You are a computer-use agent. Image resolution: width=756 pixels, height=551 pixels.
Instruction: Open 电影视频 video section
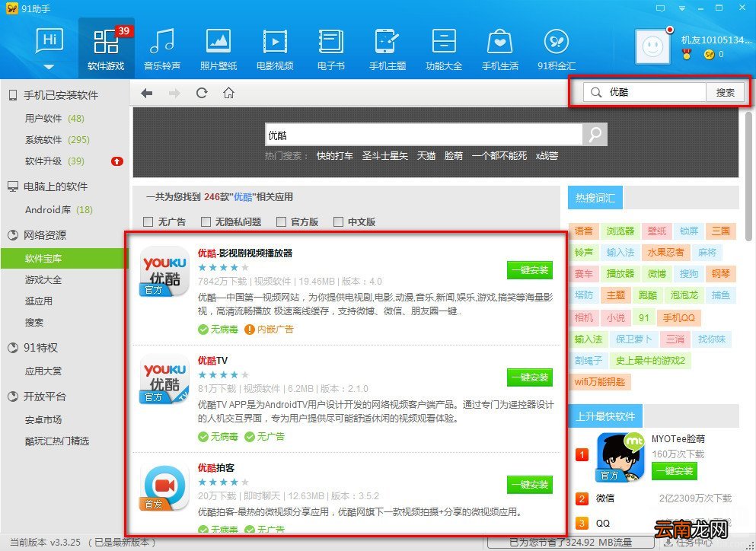click(275, 48)
